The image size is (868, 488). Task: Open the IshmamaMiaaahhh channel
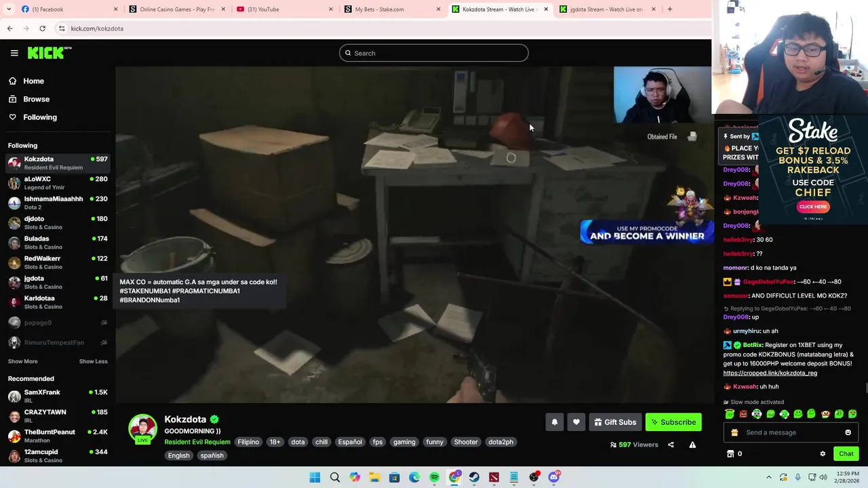pos(57,203)
